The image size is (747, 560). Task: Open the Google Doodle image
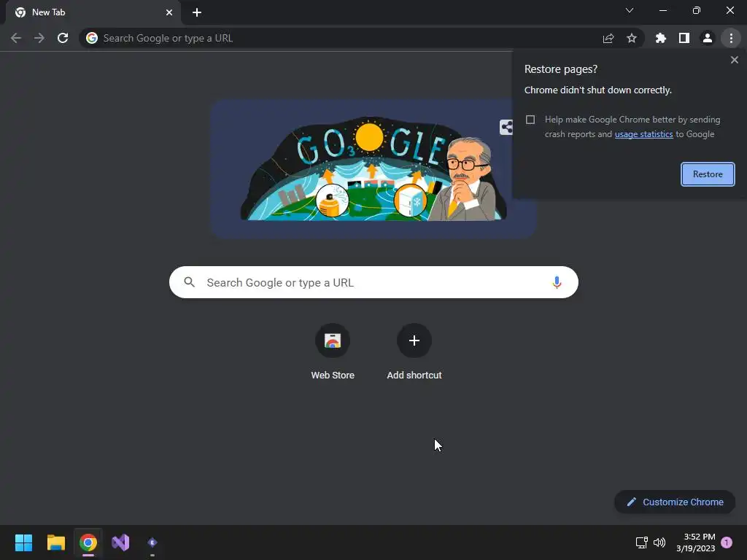(373, 169)
